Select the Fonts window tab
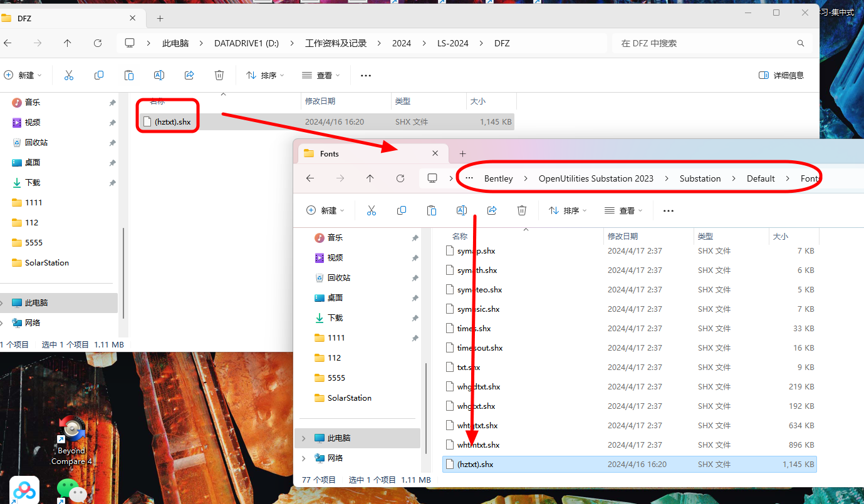The width and height of the screenshot is (864, 504). [373, 153]
